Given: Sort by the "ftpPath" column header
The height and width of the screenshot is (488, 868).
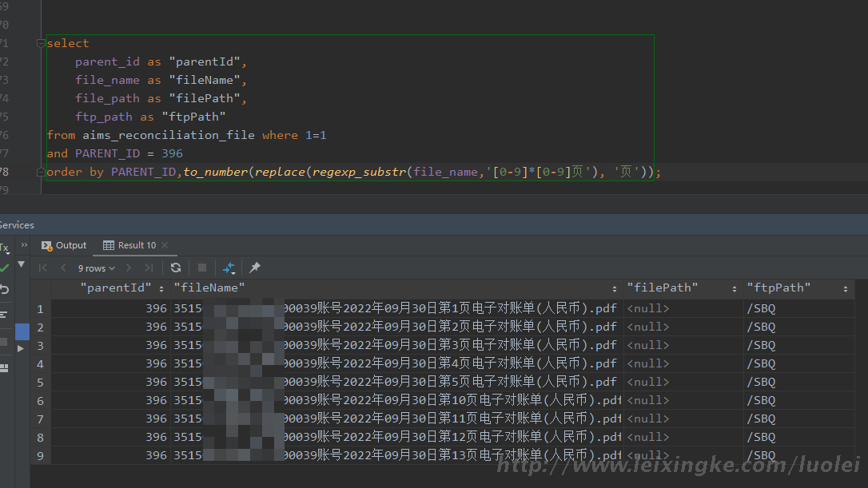Looking at the screenshot, I should [x=778, y=288].
